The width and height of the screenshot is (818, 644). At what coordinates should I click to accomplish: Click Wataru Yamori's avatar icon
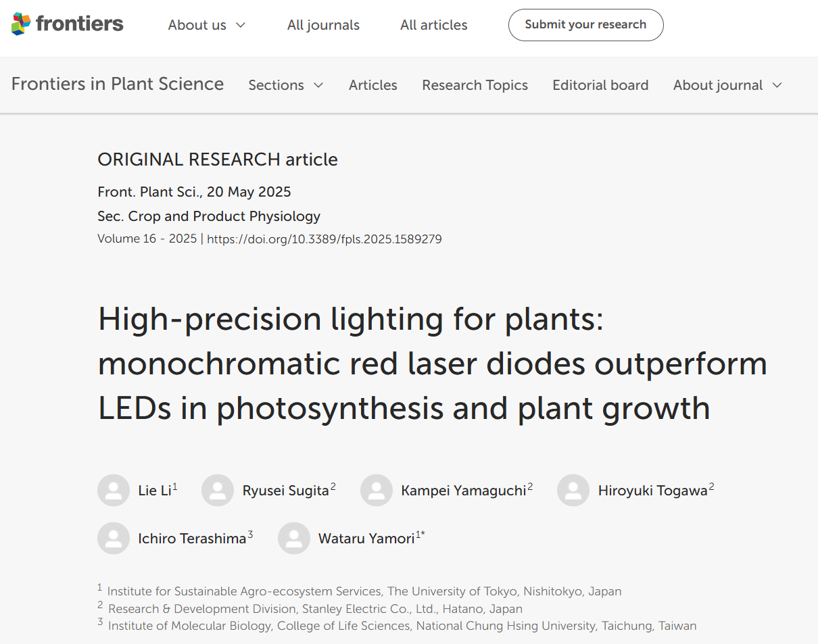coord(294,539)
